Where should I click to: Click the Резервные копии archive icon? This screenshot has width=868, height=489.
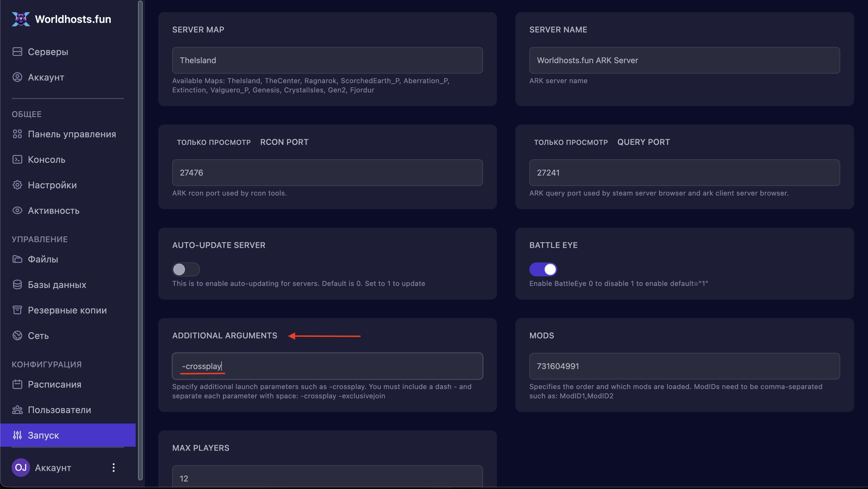(x=17, y=310)
